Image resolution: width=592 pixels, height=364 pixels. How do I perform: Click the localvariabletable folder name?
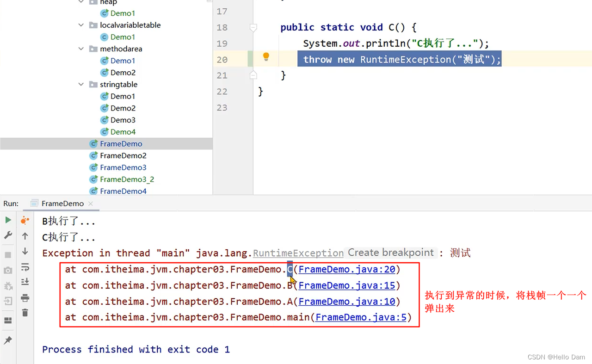130,25
